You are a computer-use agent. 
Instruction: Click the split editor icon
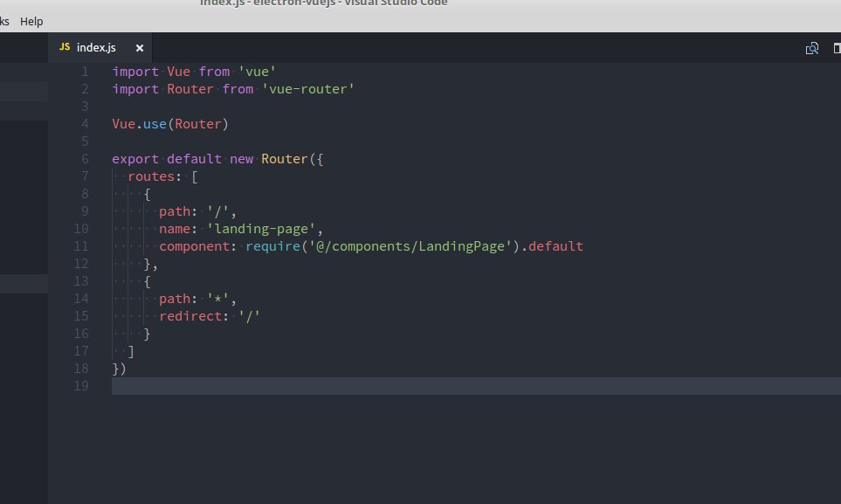pyautogui.click(x=837, y=48)
